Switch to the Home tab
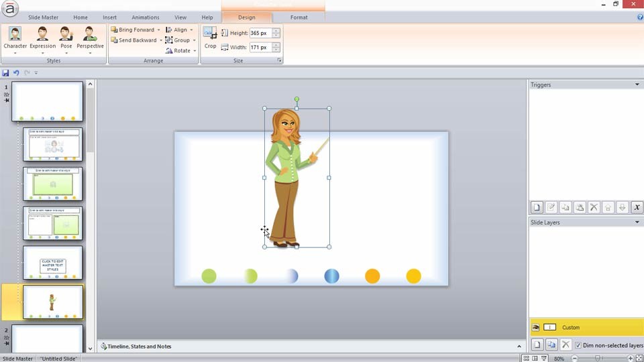 pos(80,17)
